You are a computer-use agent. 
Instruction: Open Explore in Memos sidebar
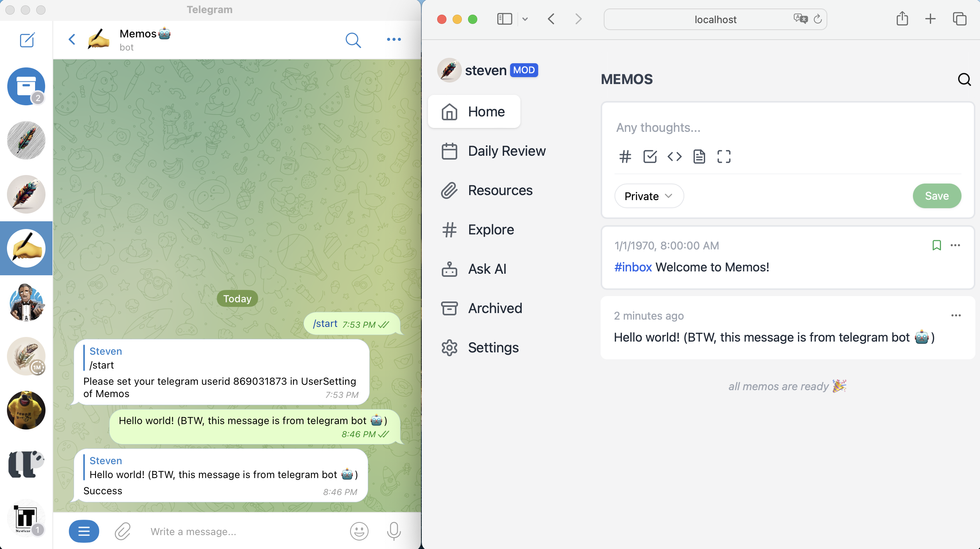click(478, 229)
